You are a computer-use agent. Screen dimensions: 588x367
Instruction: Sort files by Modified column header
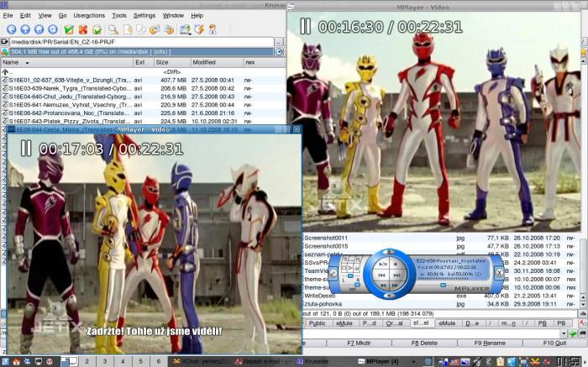tap(216, 62)
